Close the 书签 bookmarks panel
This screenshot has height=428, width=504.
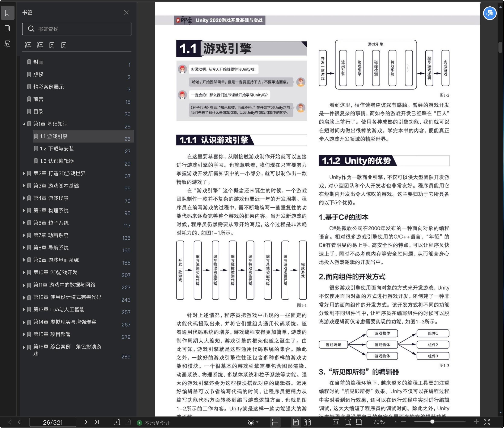[126, 12]
